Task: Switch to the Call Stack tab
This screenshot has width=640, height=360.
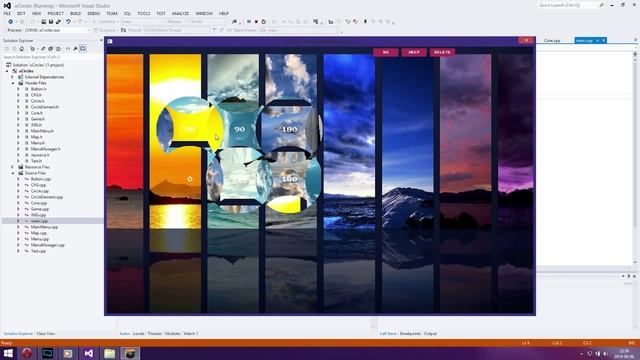Action: [x=388, y=334]
